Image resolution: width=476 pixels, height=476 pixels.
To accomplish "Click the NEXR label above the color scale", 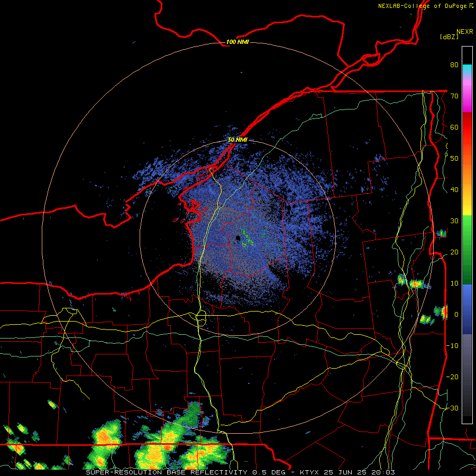I will [x=464, y=32].
